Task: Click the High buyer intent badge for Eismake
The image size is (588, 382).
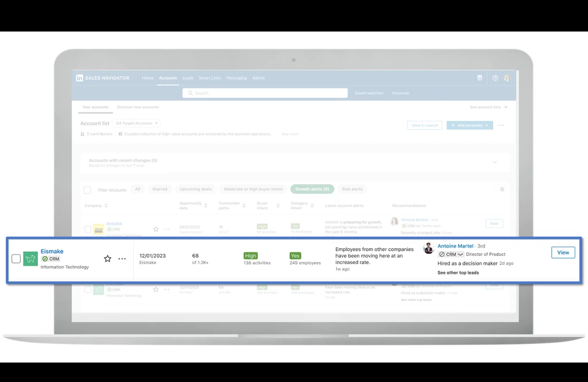Action: [250, 256]
